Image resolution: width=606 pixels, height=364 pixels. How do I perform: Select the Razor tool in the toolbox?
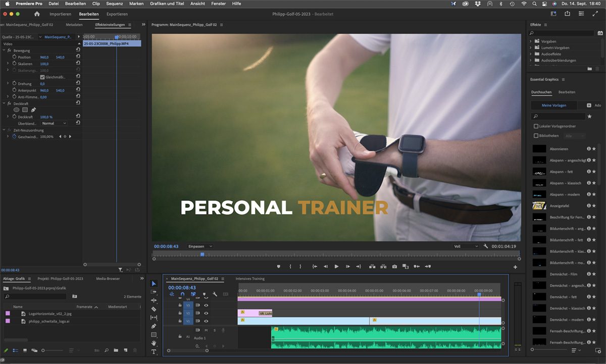click(154, 309)
